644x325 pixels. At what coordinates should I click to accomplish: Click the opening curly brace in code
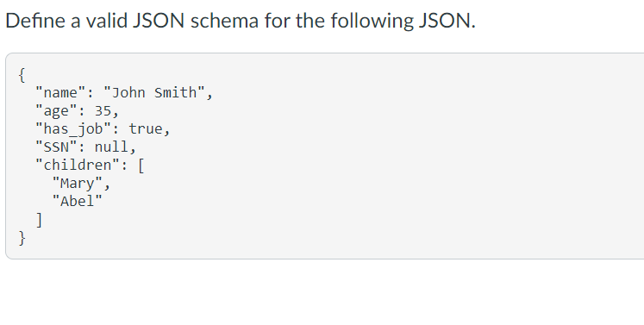22,75
